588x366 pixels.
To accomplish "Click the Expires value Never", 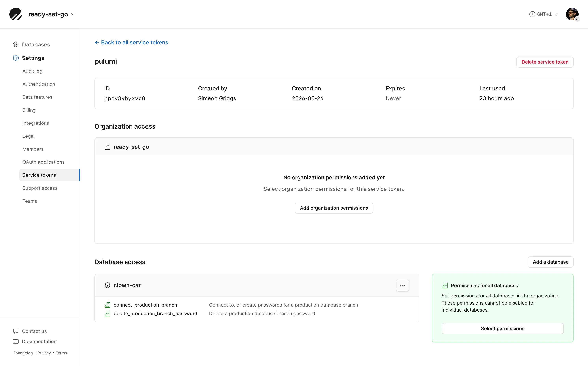I will tap(393, 98).
